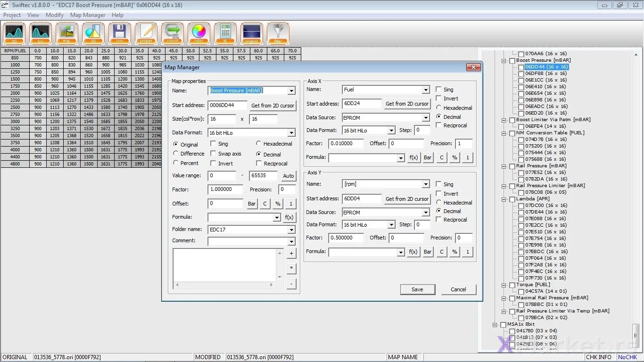Open the 3D view toolbar icon
Viewport: 644px width, 362px height.
[x=93, y=33]
